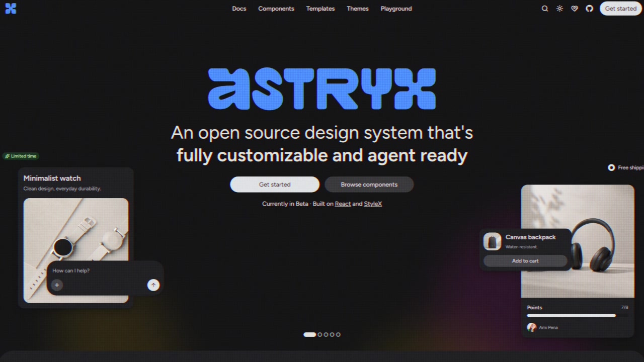This screenshot has width=644, height=362.
Task: Click the Water-resistant. text
Action: point(521,247)
